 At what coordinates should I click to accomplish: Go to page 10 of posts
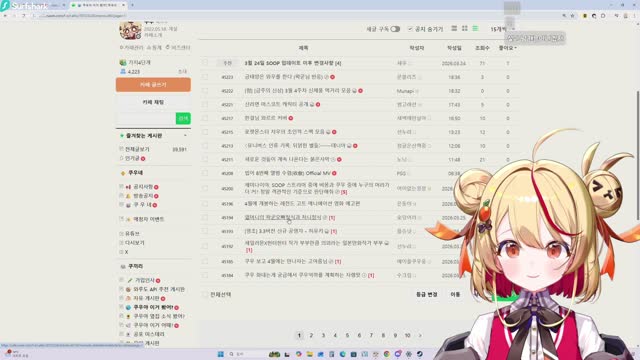[x=407, y=336]
